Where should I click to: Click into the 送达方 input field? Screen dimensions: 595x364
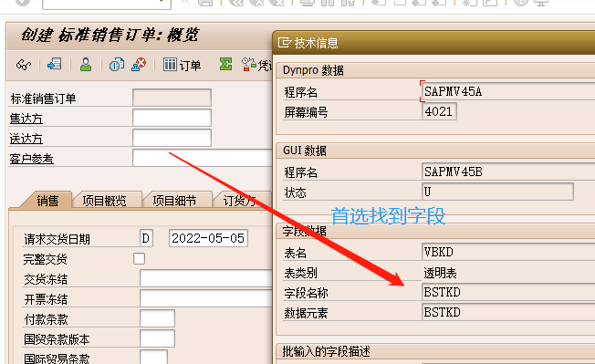172,138
